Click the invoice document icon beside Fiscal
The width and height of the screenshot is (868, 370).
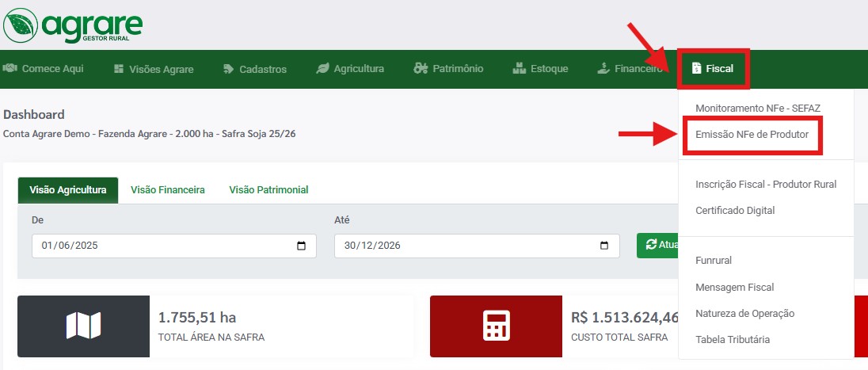697,69
